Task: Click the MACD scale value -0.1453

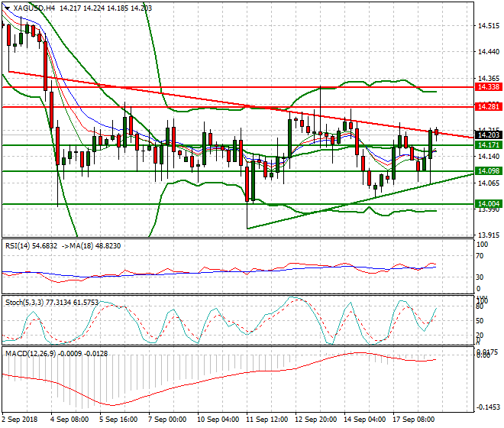Action: coord(488,407)
